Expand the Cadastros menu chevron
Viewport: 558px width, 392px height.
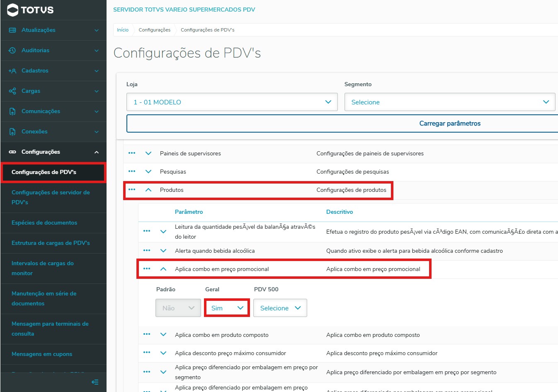click(97, 71)
